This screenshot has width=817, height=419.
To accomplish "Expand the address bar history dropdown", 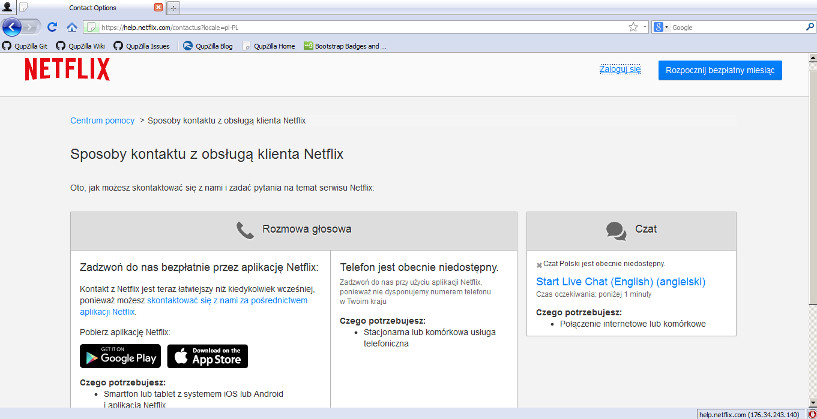I will click(646, 27).
